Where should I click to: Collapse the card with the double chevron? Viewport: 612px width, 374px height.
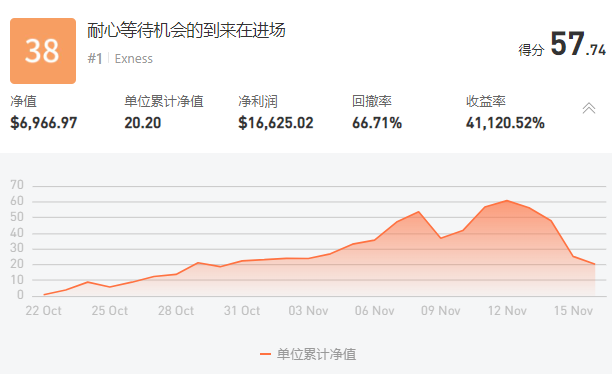[x=589, y=108]
